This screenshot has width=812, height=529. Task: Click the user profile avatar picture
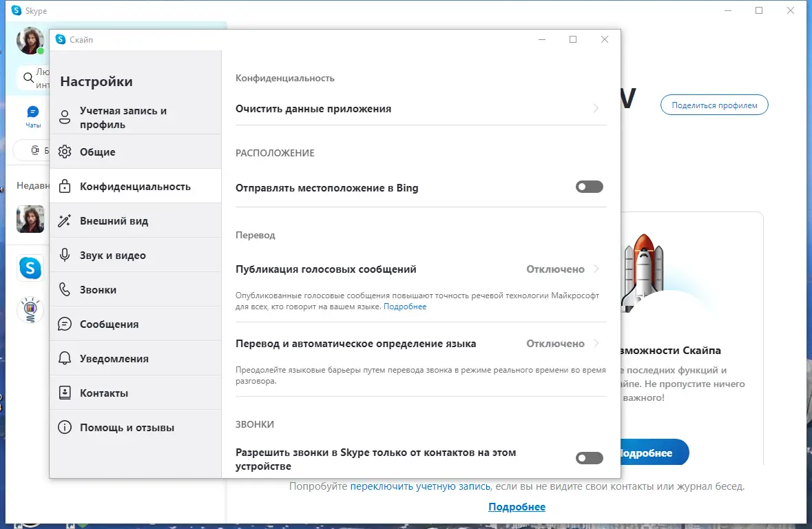(30, 41)
